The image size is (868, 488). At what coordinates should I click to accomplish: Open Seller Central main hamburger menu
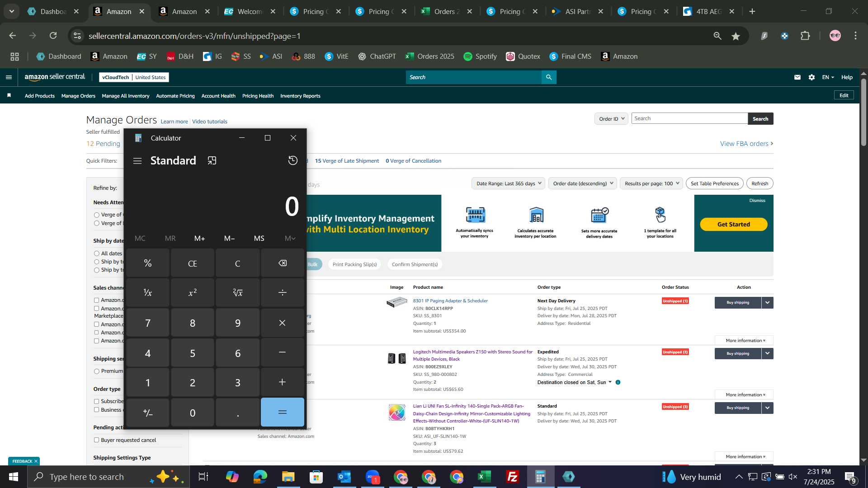(x=9, y=77)
